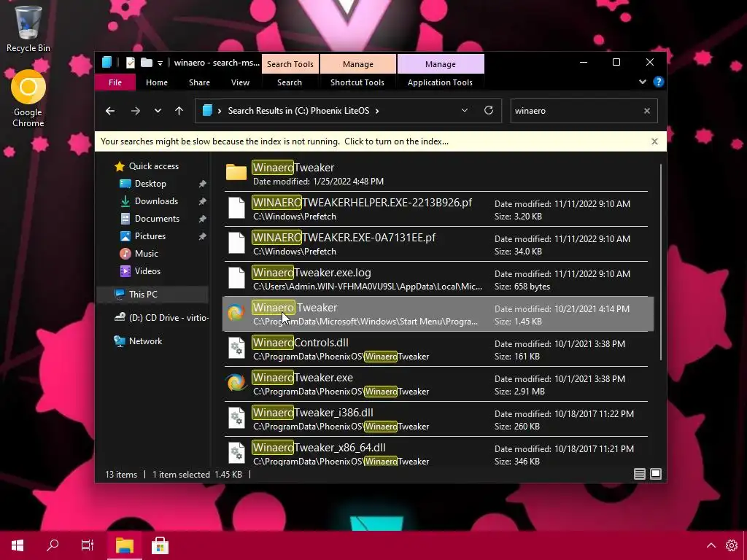This screenshot has height=560, width=747.
Task: Select Network in navigation pane
Action: pyautogui.click(x=145, y=341)
